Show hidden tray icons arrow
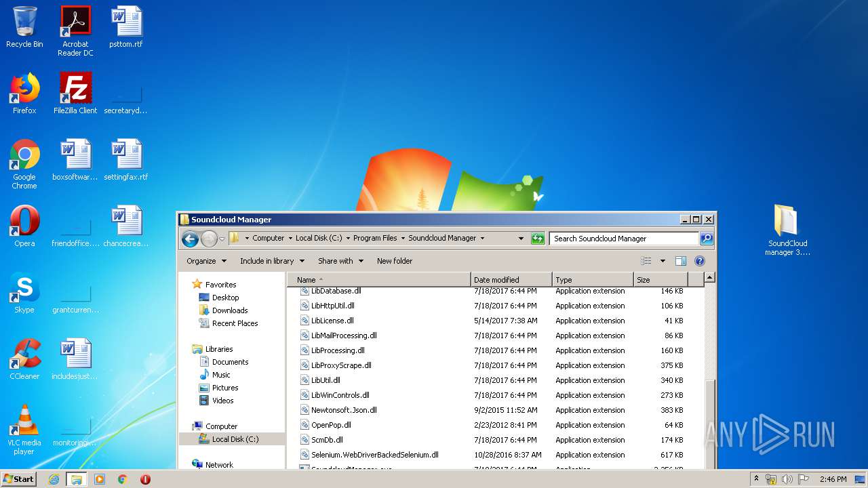Viewport: 868px width, 488px height. tap(757, 479)
